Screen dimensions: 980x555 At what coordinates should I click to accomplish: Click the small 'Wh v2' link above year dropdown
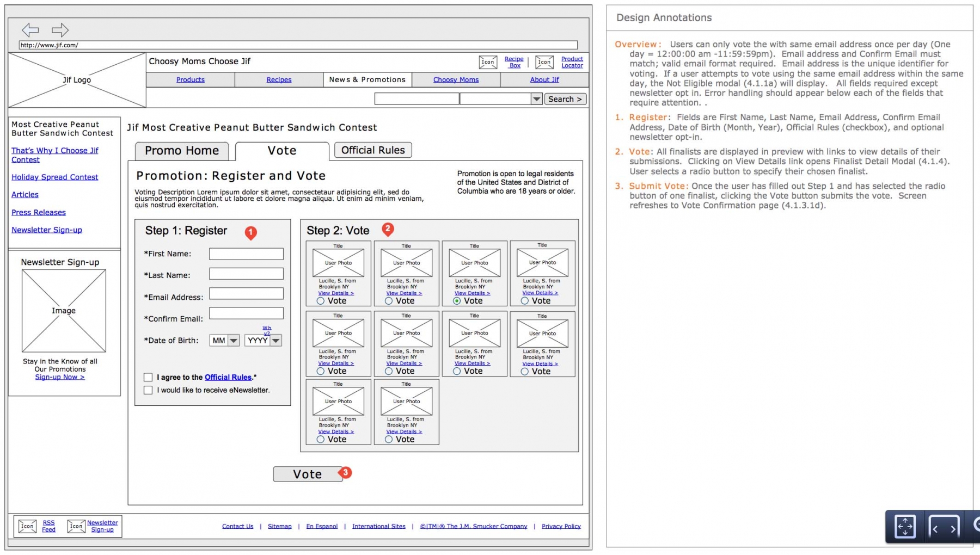point(267,330)
